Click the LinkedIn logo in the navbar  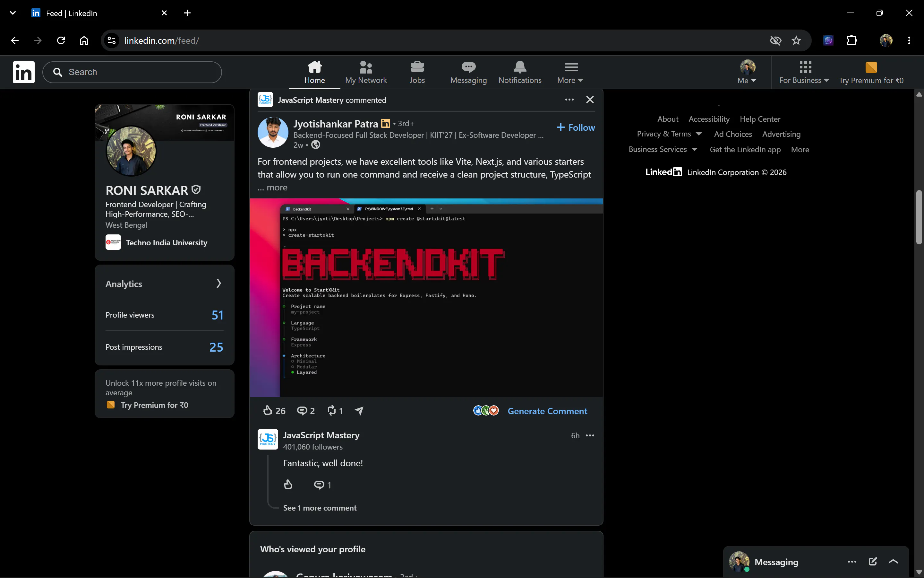24,72
